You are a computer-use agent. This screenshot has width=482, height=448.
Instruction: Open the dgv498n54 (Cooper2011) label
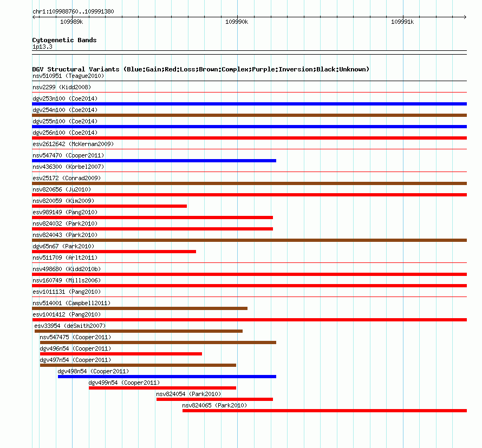[93, 371]
